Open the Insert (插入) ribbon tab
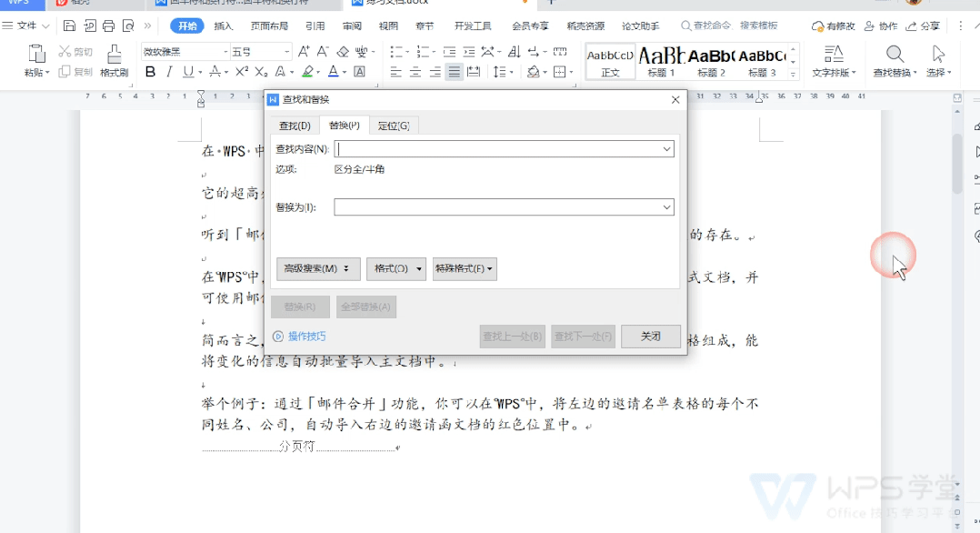The image size is (980, 533). 223,25
